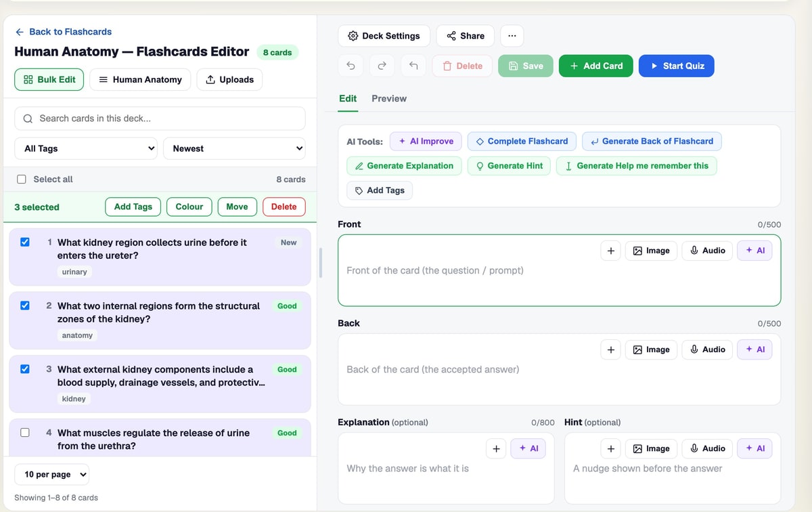The width and height of the screenshot is (812, 512).
Task: Open the 10 per page dropdown
Action: 51,474
